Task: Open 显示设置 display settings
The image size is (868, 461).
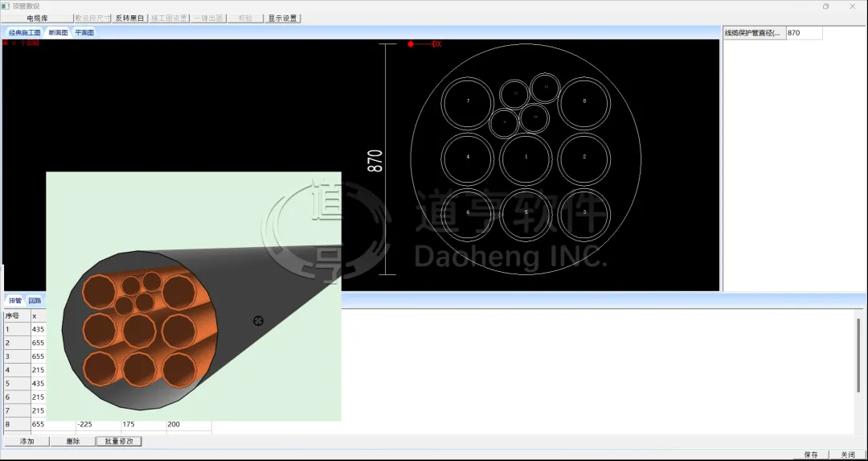Action: point(282,18)
